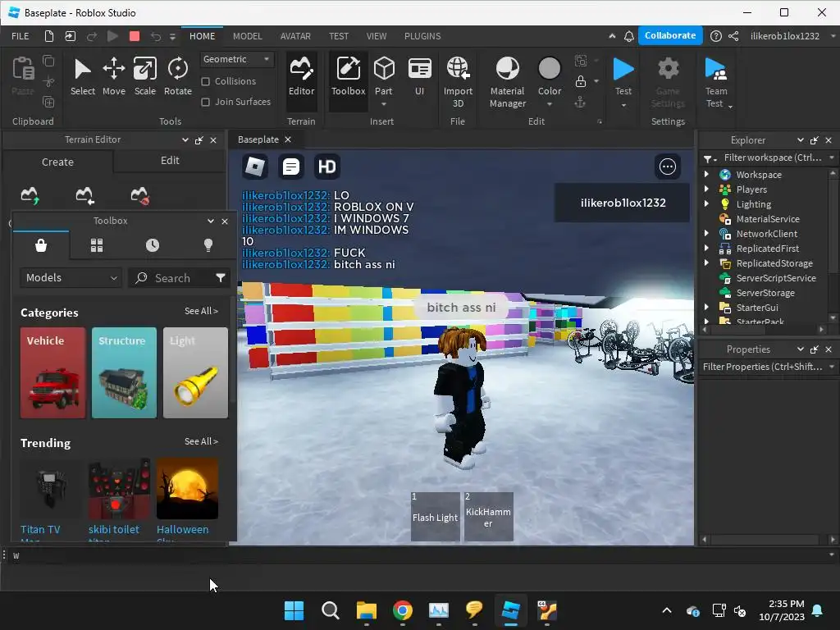Screen dimensions: 840x630
Task: Open Chrome from taskbar
Action: click(402, 610)
